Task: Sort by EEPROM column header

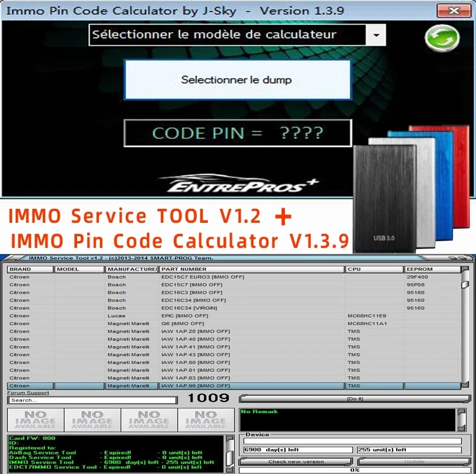Action: click(432, 269)
